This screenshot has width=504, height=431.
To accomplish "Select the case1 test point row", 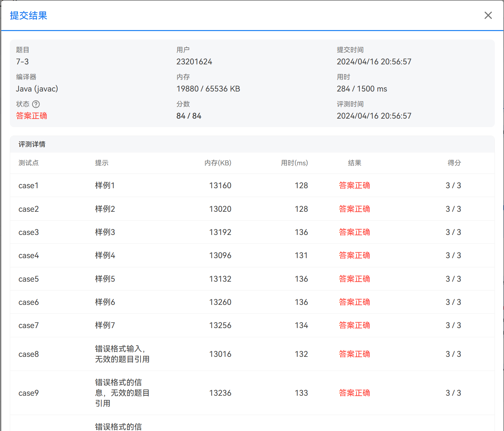I will [x=28, y=186].
